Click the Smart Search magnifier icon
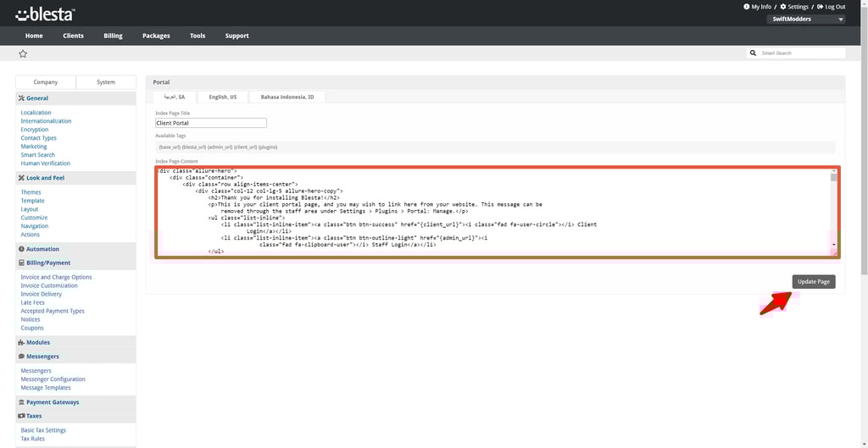 pyautogui.click(x=753, y=53)
